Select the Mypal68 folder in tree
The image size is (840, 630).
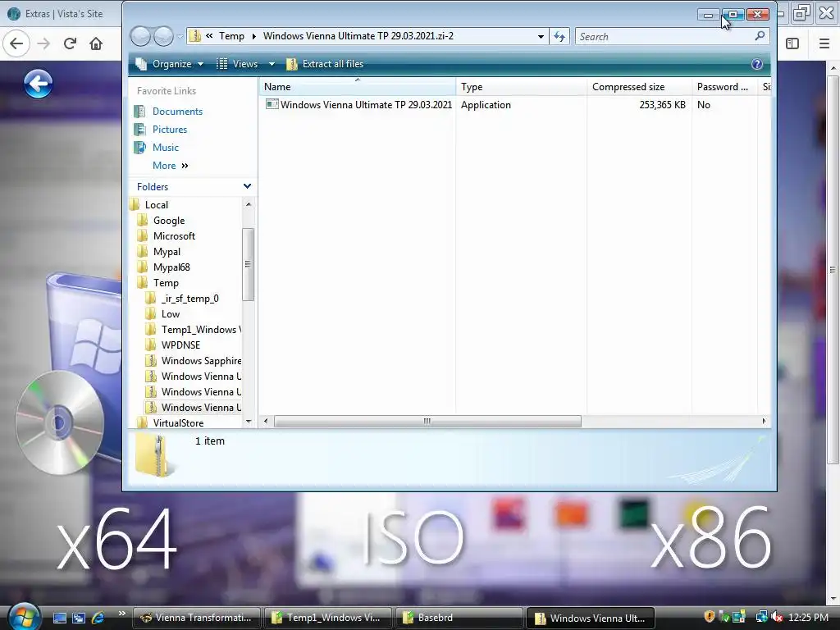(171, 267)
